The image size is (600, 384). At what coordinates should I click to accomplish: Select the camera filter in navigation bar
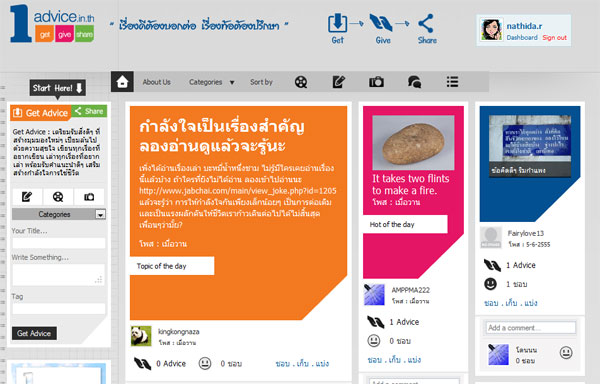pos(376,82)
